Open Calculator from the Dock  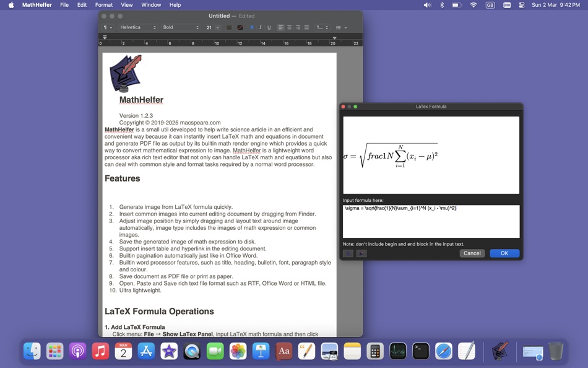(x=375, y=351)
